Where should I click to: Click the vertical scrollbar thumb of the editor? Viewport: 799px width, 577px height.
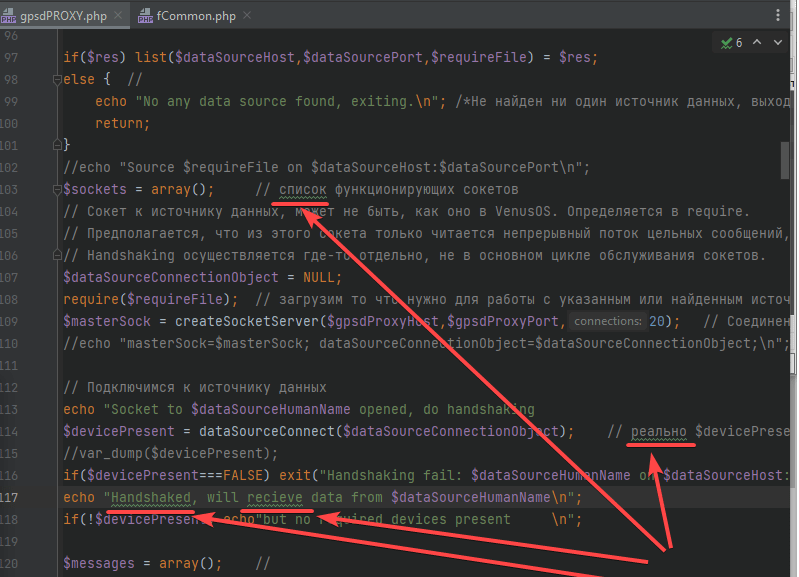click(785, 161)
